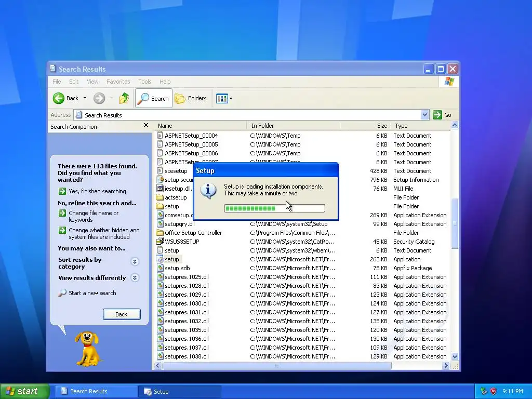
Task: Open the Edit menu
Action: coord(74,82)
